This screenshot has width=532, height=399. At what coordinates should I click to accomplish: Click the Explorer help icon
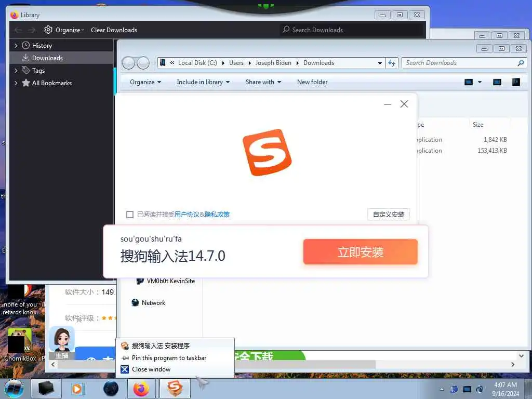click(516, 82)
